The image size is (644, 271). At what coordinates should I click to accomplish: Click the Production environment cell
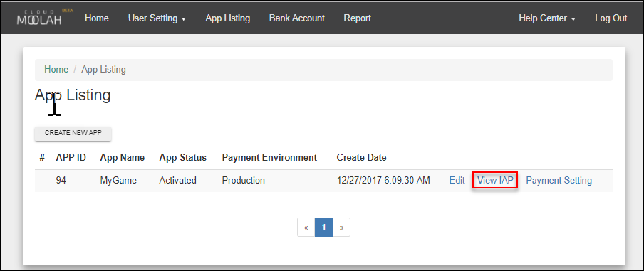244,181
